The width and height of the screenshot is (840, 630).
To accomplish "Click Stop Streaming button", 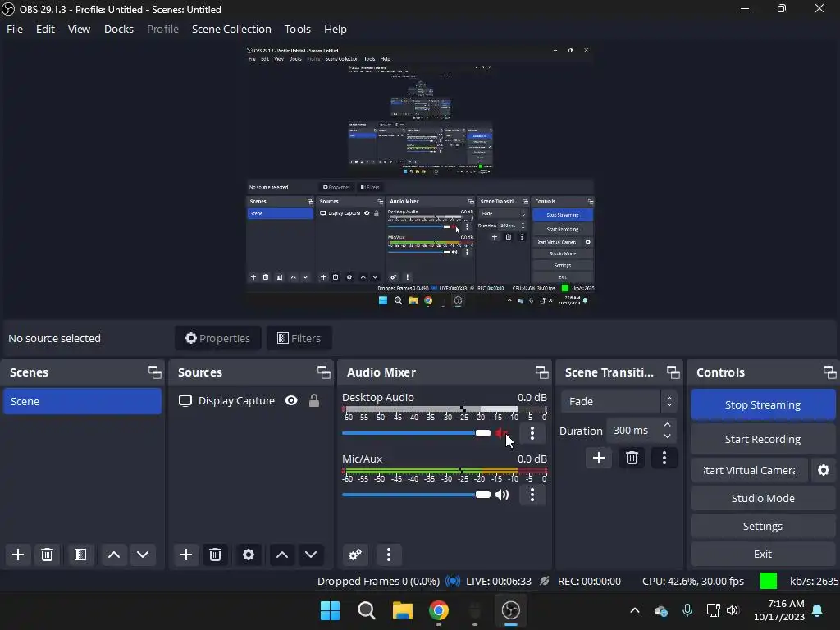I will (763, 405).
